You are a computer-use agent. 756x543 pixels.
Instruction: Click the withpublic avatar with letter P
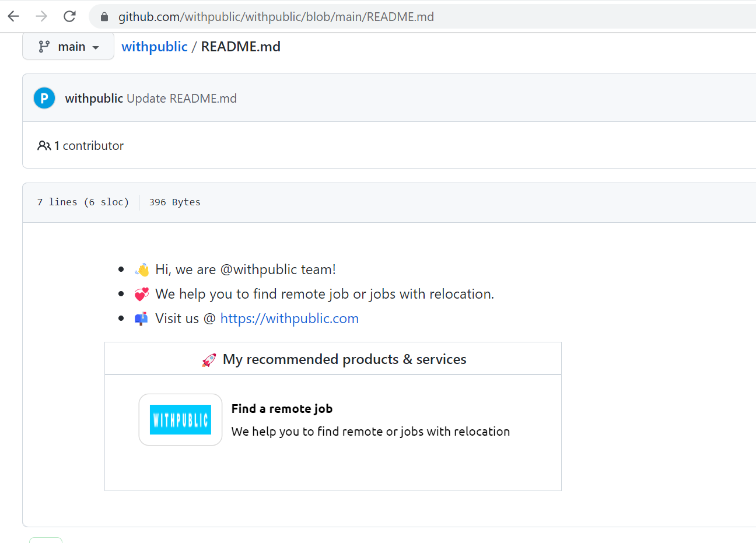coord(44,98)
